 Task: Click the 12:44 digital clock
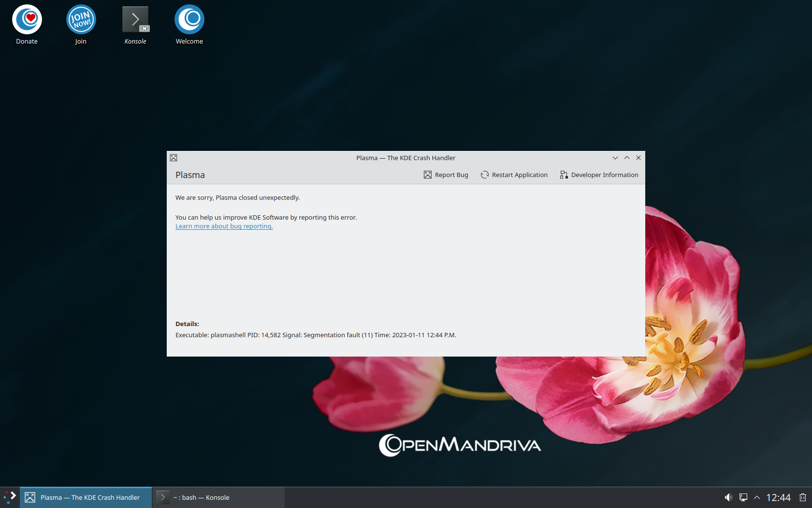tap(778, 497)
